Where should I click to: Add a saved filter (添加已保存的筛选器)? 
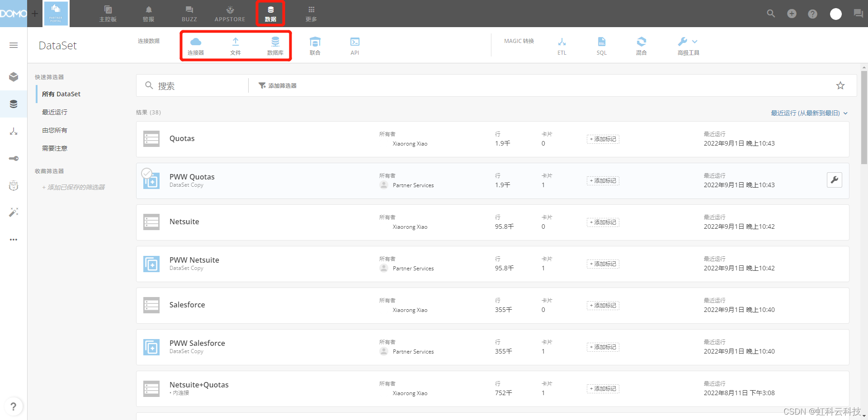coord(73,187)
